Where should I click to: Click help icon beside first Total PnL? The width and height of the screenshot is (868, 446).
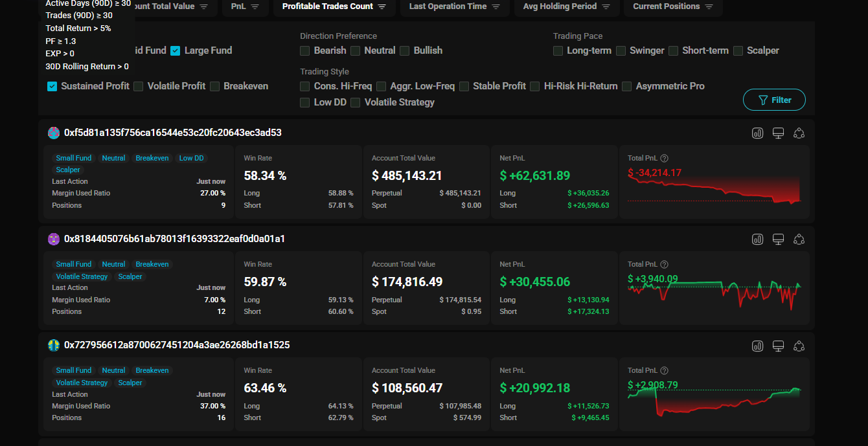(x=664, y=159)
